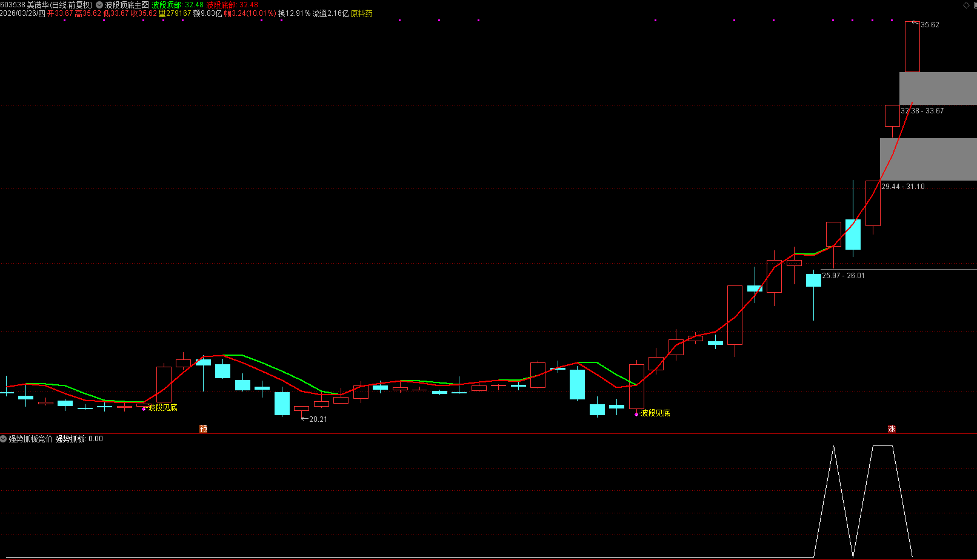Click the green 波段顶部: 32.48 value

[x=178, y=5]
